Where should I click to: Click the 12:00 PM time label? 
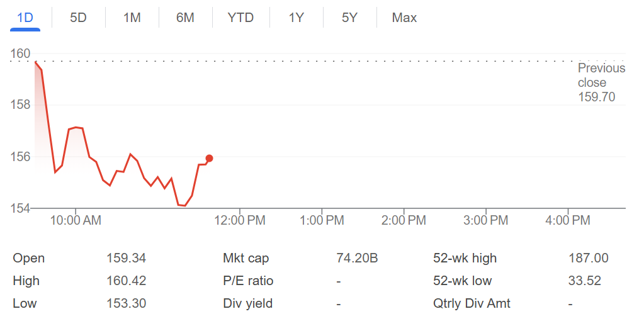pos(240,220)
